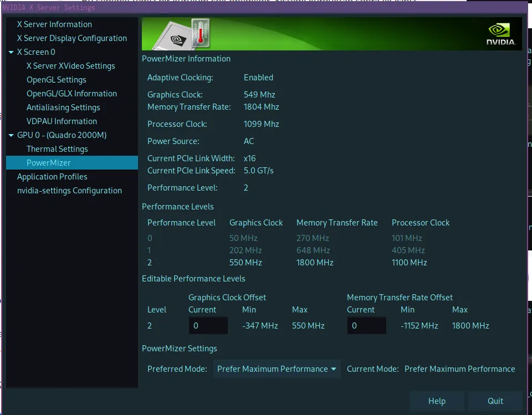This screenshot has height=415, width=532.
Task: Open Antialiasing Settings page
Action: pos(63,107)
